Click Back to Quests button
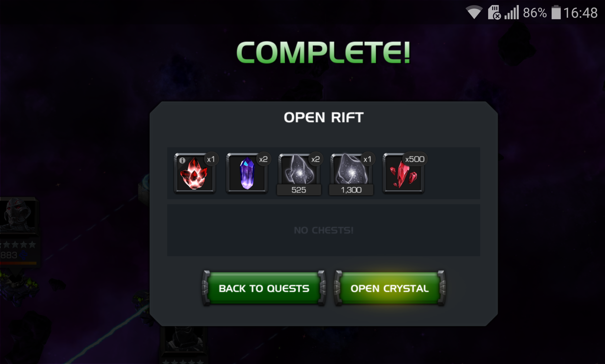 (x=264, y=288)
